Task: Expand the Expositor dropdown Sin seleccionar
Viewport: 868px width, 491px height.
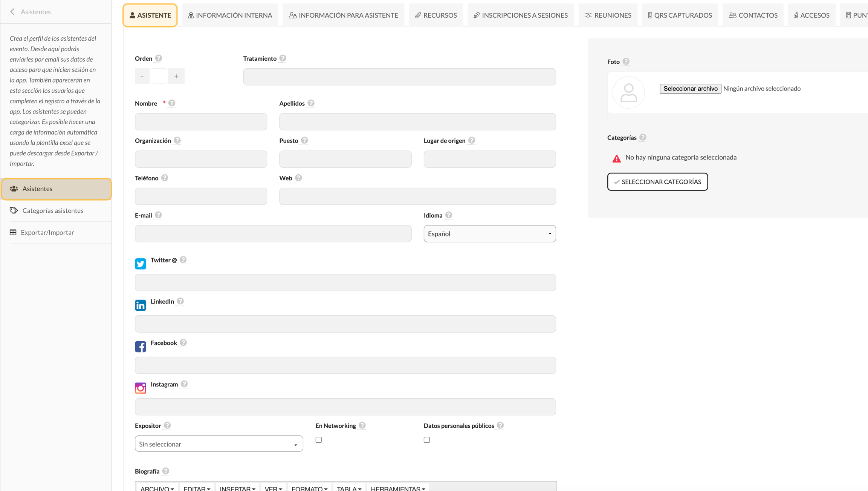Action: click(x=219, y=444)
